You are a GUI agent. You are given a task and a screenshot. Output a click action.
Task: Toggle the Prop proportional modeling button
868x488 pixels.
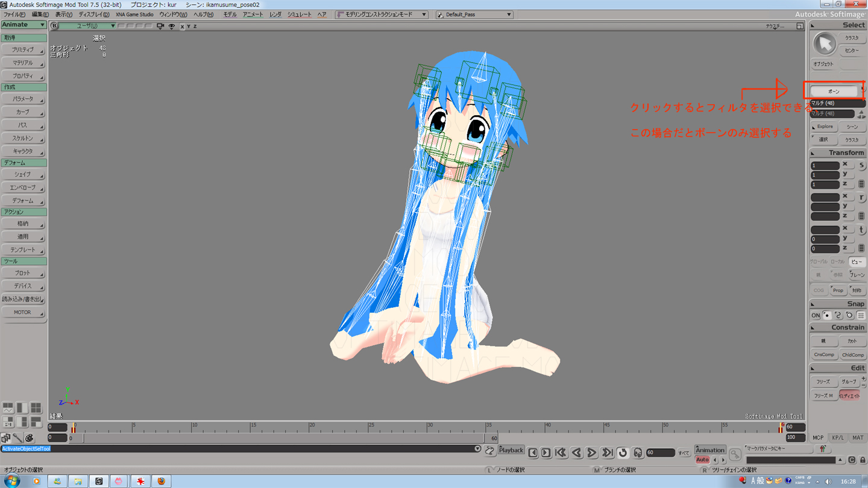tap(838, 290)
